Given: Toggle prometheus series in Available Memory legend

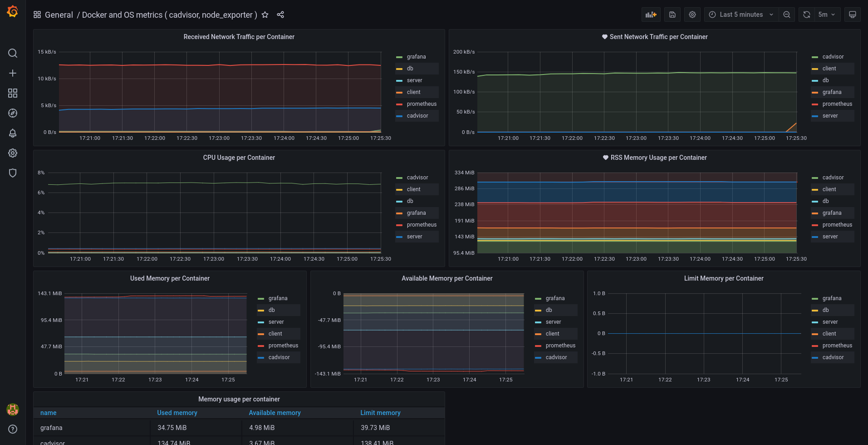Looking at the screenshot, I should (x=560, y=346).
